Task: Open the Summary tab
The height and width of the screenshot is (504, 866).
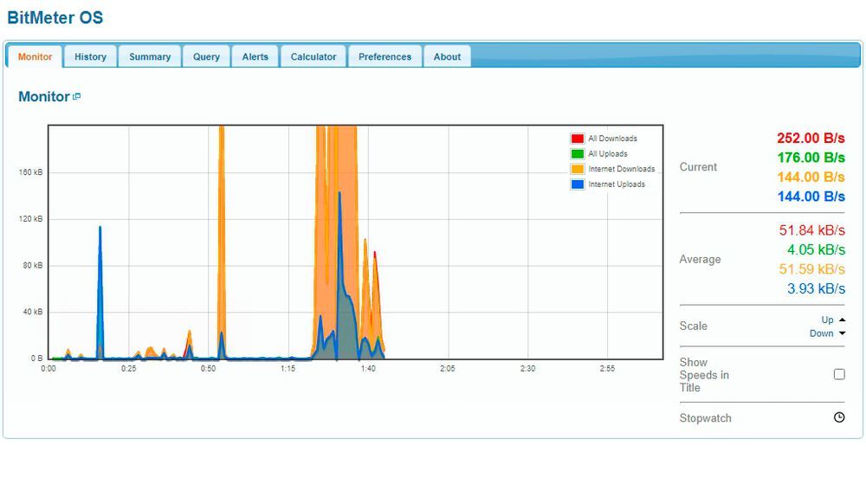Action: [150, 57]
